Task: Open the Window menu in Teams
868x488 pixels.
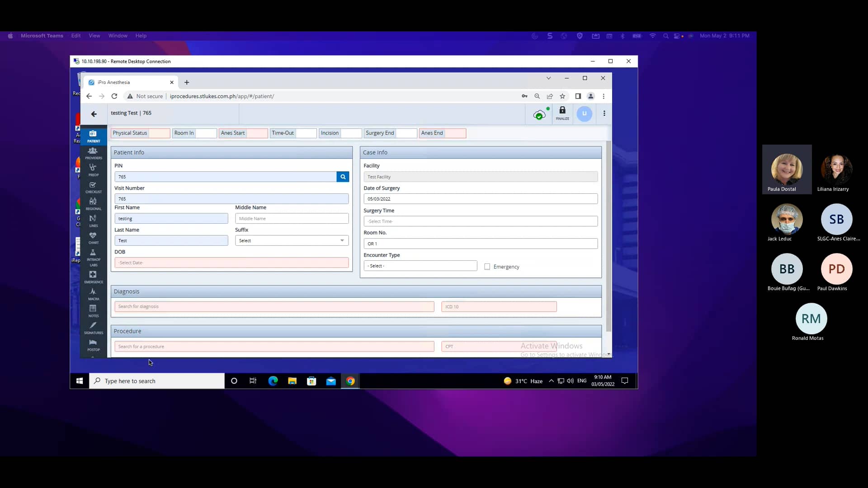Action: pos(118,36)
